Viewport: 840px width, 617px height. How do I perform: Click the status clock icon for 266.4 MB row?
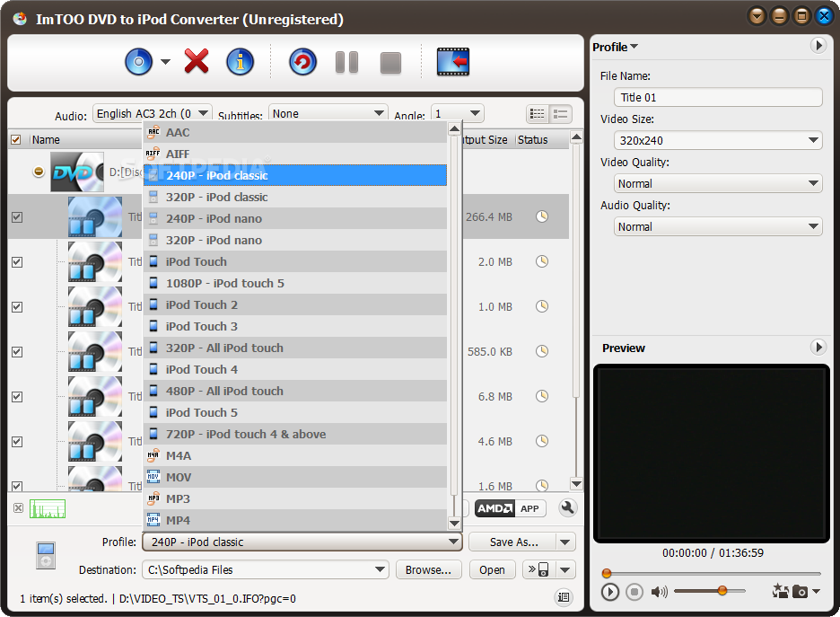click(x=542, y=216)
